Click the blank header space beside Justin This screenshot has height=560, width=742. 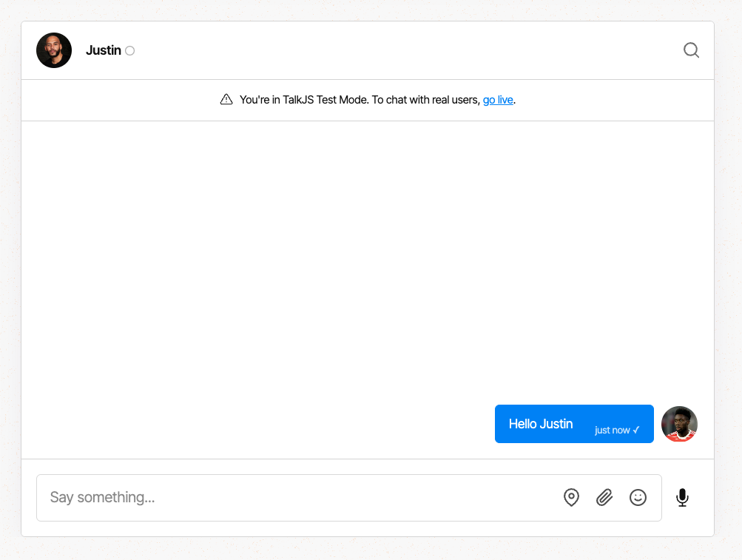click(407, 50)
